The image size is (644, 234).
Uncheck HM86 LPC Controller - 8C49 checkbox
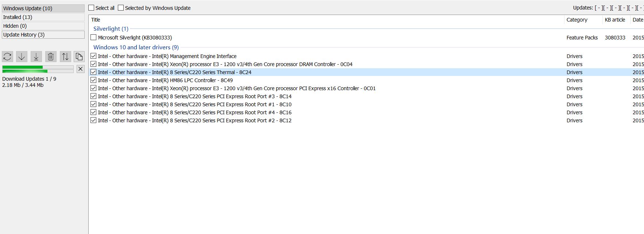[93, 80]
